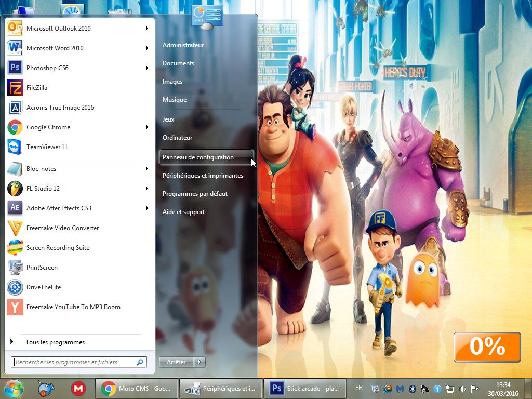This screenshot has width=532, height=399.
Task: Open the clock showing 13:34
Action: point(503,389)
